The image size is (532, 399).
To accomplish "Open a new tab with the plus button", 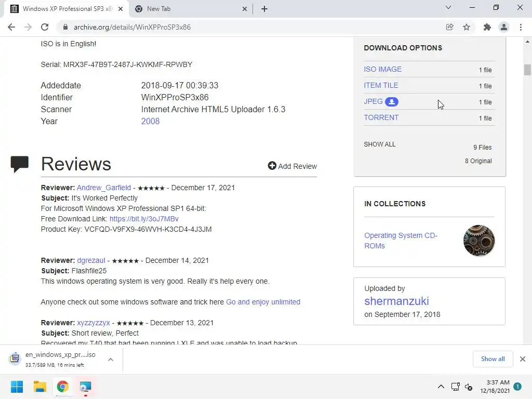I will 264,9.
